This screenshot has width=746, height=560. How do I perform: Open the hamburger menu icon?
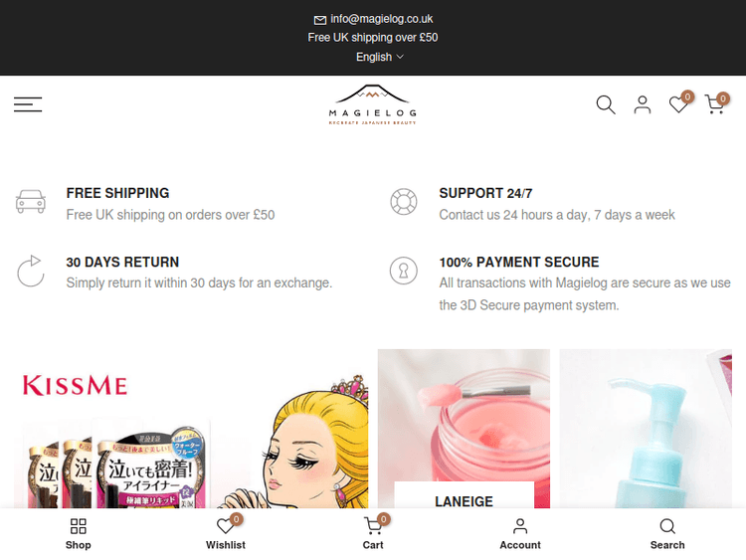[28, 104]
